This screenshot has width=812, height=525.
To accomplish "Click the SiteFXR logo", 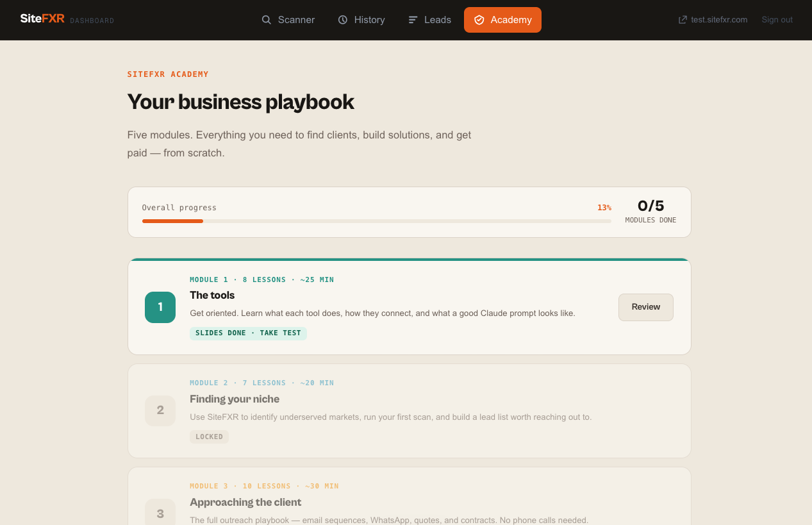I will [x=42, y=19].
